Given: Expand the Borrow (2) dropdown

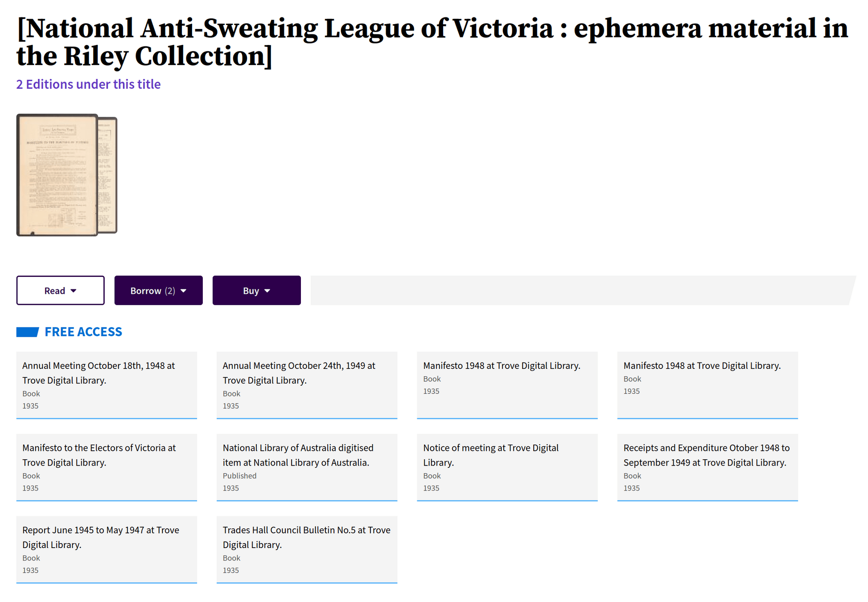Looking at the screenshot, I should pos(152,290).
